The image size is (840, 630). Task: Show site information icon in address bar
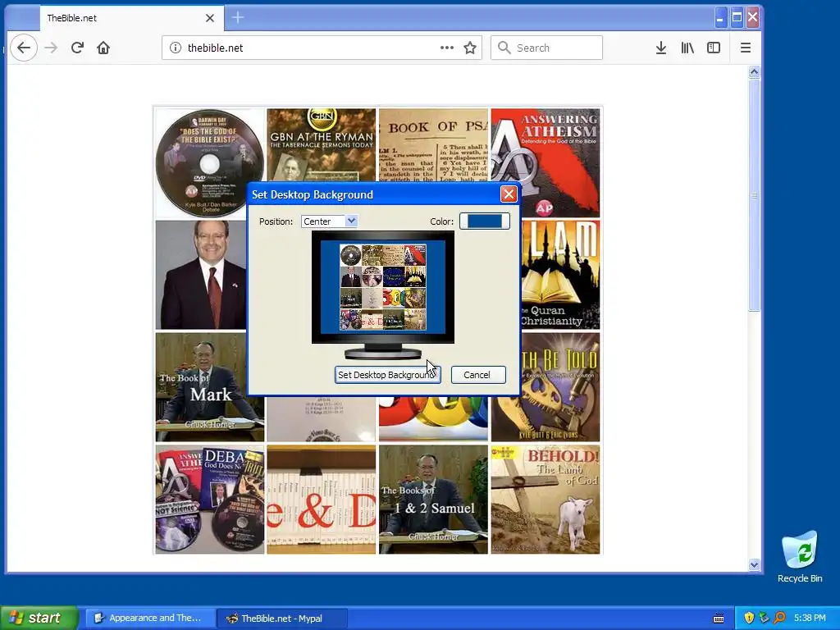pos(176,48)
